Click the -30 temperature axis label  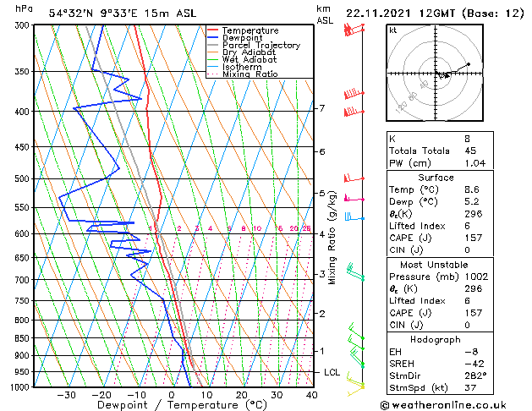66,395
